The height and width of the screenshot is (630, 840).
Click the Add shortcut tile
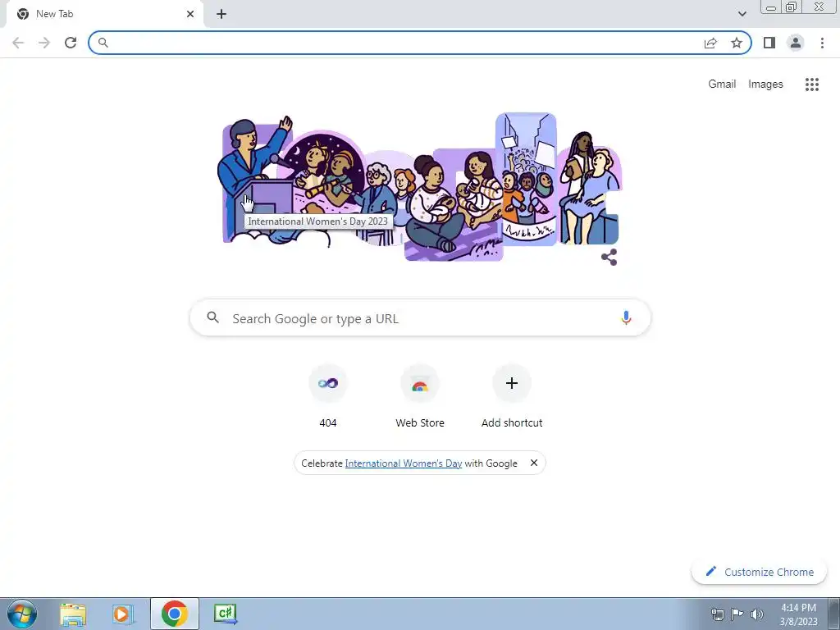coord(512,396)
